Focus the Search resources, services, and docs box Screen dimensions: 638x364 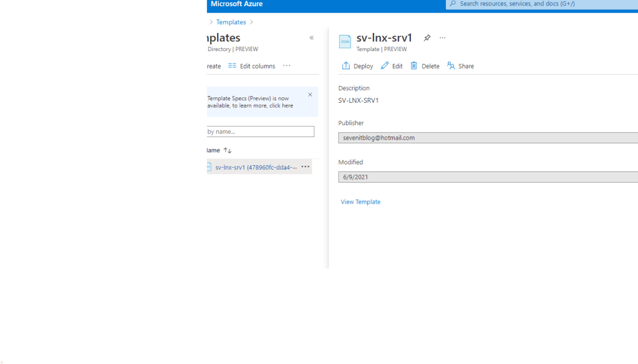click(x=543, y=4)
